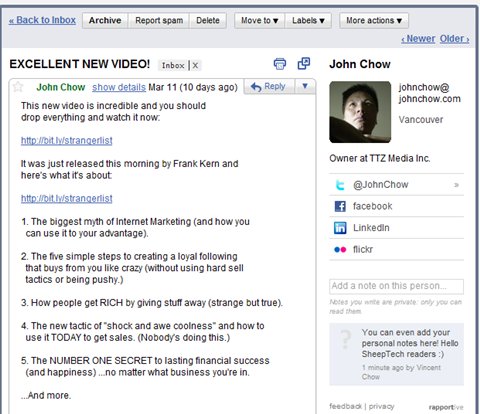Click the print message icon
The image size is (480, 414).
(280, 63)
